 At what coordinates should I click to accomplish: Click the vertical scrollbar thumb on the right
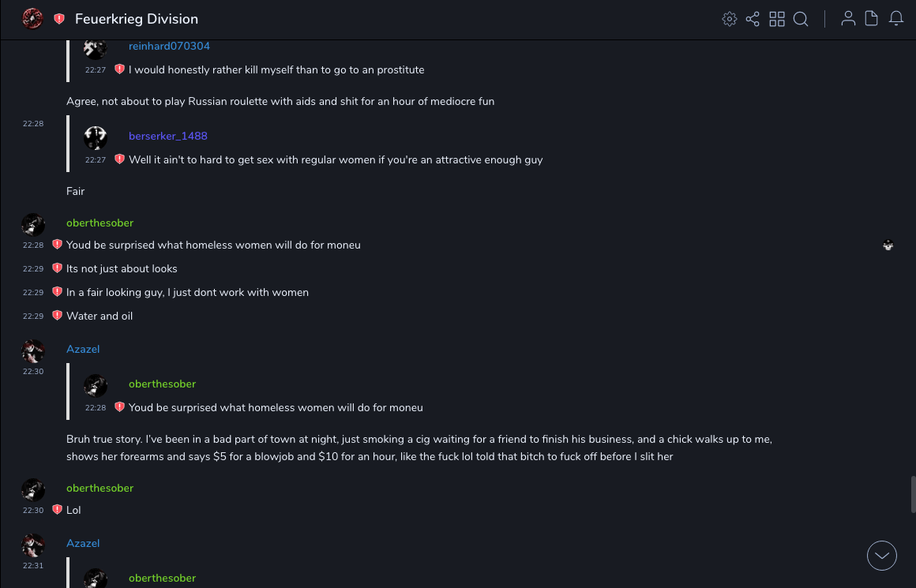point(913,495)
